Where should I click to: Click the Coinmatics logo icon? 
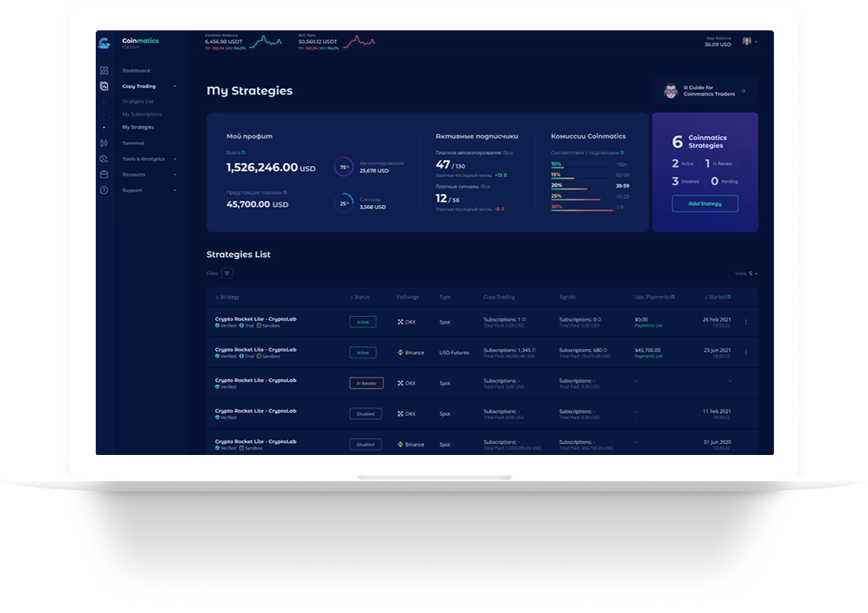[104, 42]
